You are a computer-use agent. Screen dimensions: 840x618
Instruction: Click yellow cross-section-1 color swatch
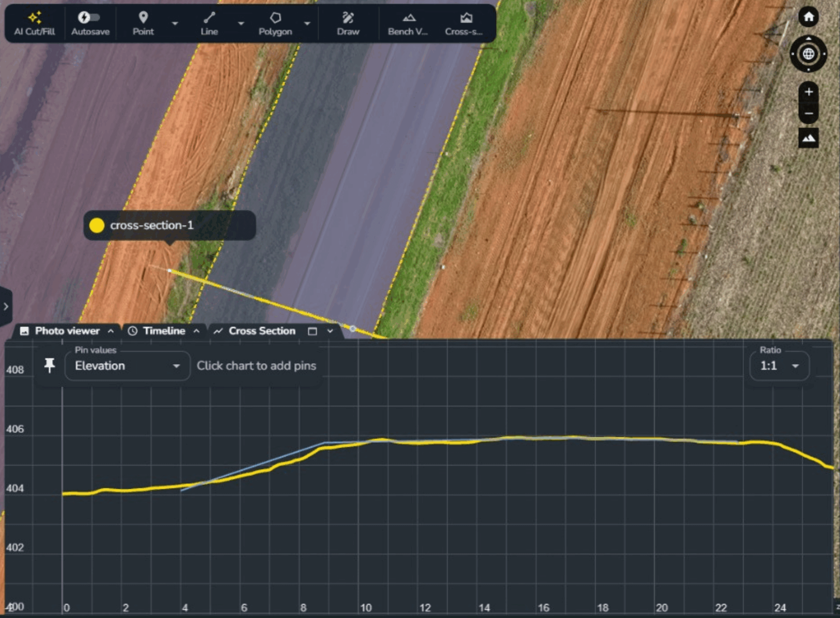(x=97, y=226)
